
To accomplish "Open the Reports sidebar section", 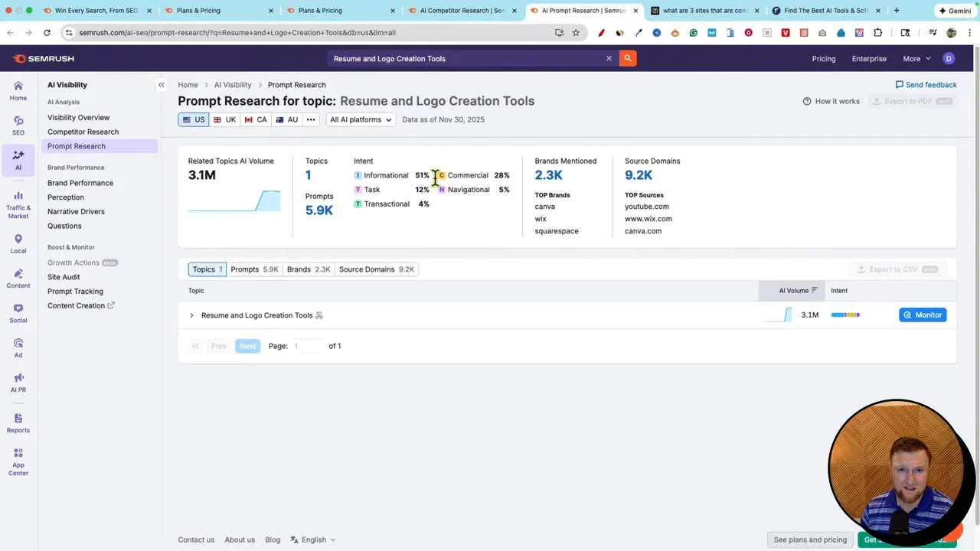I will coord(18,425).
